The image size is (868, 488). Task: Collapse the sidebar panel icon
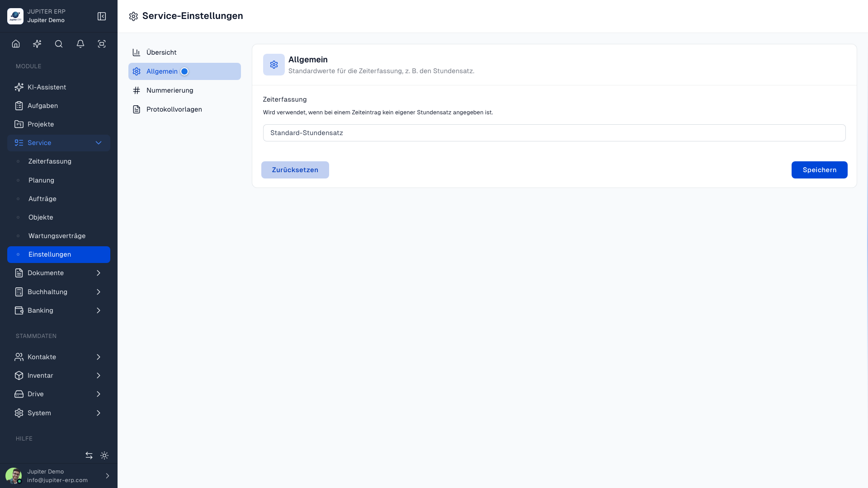[102, 16]
